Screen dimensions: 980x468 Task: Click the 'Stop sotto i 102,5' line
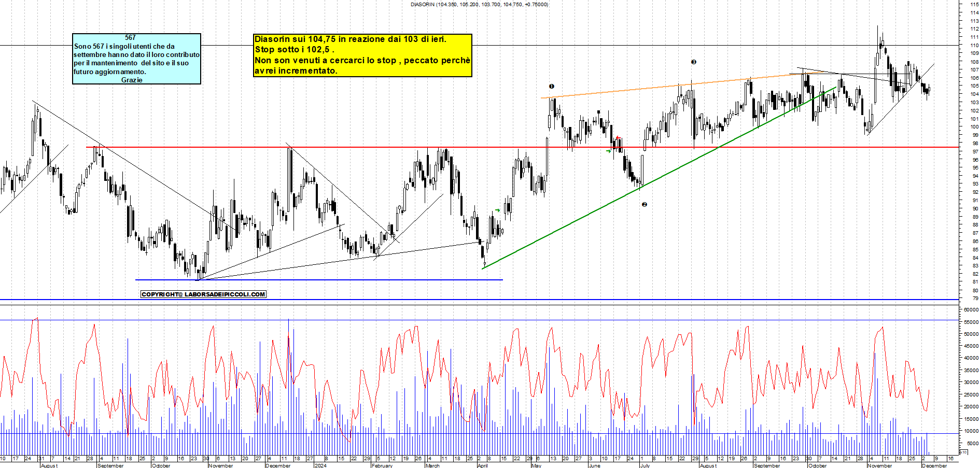click(x=295, y=50)
